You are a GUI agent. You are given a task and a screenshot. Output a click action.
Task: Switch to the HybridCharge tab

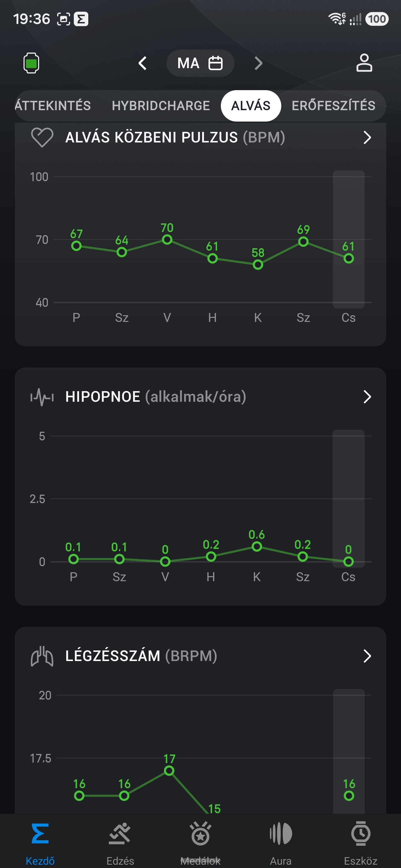[161, 106]
